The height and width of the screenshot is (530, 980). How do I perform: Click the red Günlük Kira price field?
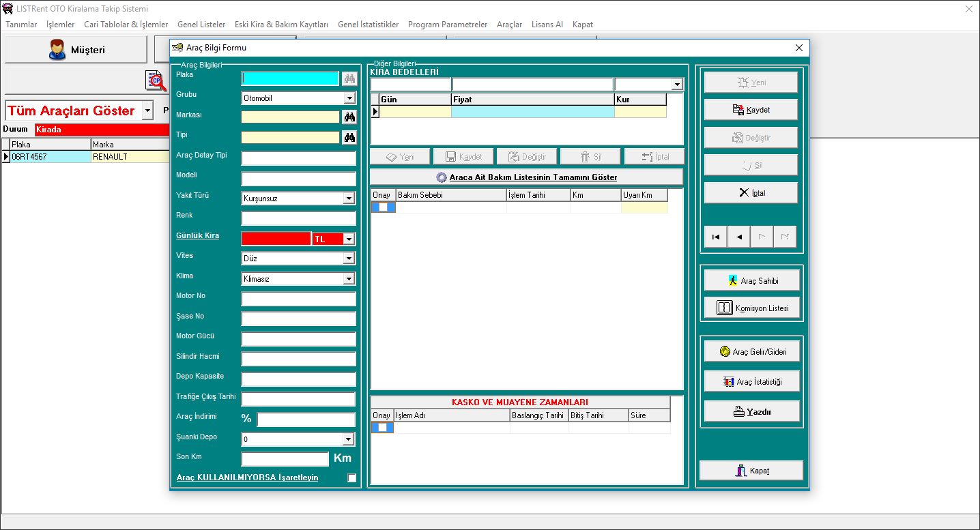pyautogui.click(x=276, y=239)
